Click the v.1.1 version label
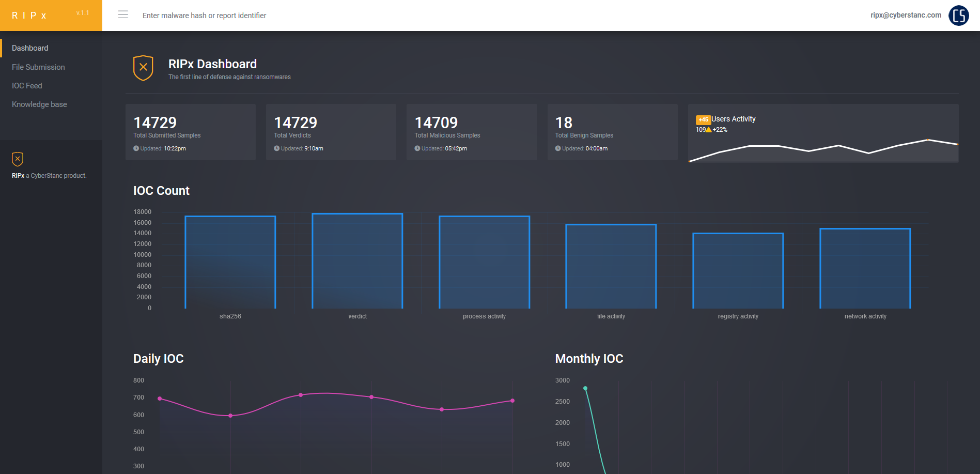 point(83,13)
